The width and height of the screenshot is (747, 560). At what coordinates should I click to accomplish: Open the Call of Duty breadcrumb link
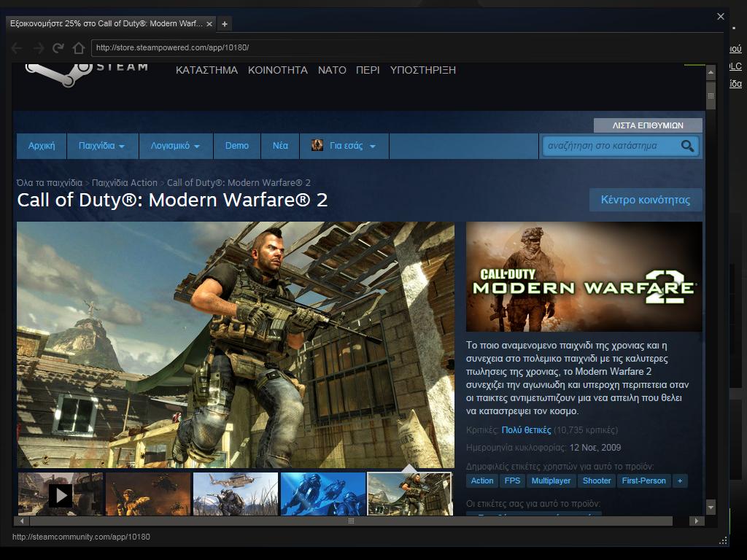click(239, 183)
